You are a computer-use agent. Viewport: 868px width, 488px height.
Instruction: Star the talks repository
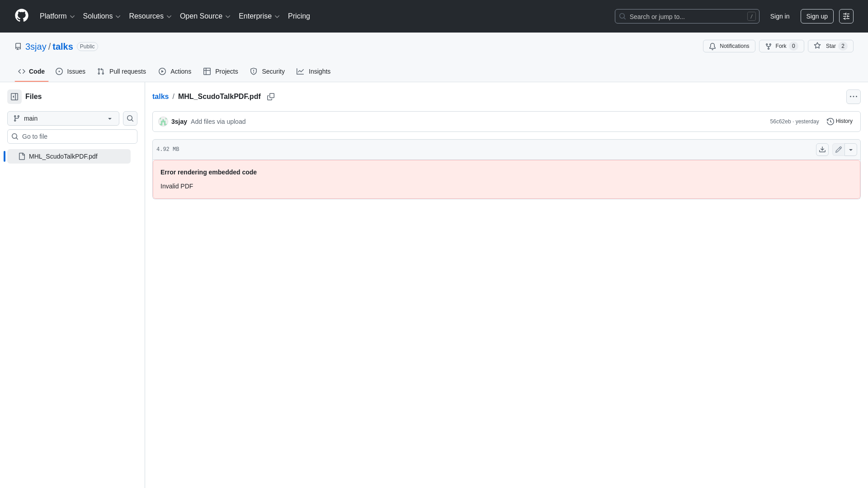point(830,46)
